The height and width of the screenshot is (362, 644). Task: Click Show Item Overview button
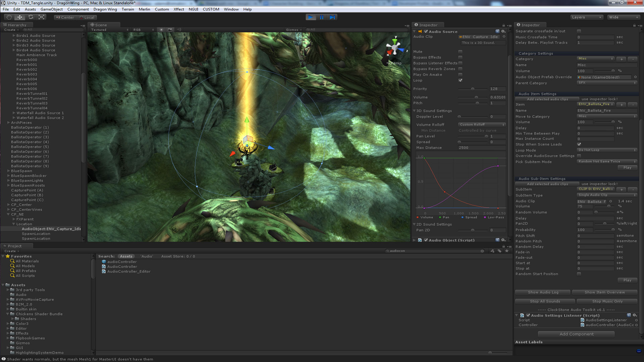(x=604, y=292)
